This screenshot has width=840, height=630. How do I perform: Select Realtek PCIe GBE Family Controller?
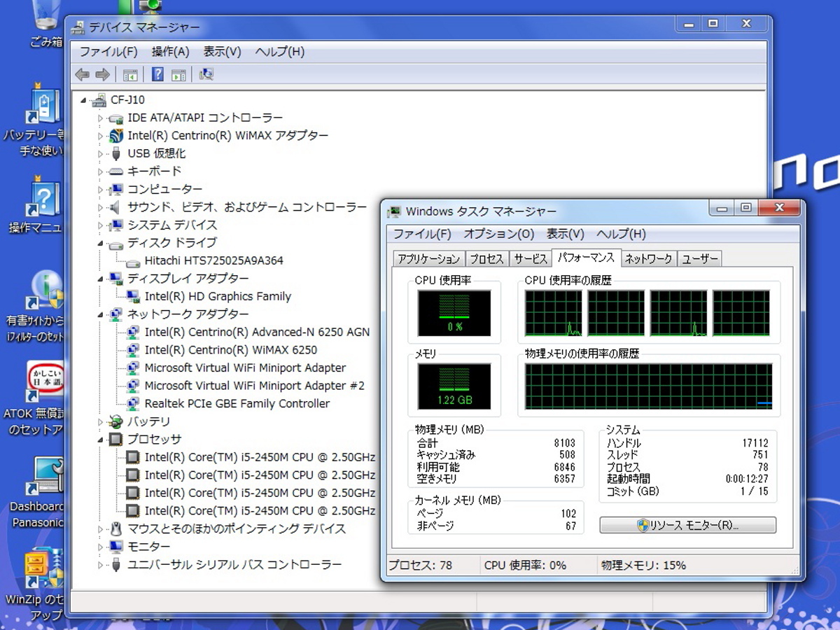[x=237, y=403]
